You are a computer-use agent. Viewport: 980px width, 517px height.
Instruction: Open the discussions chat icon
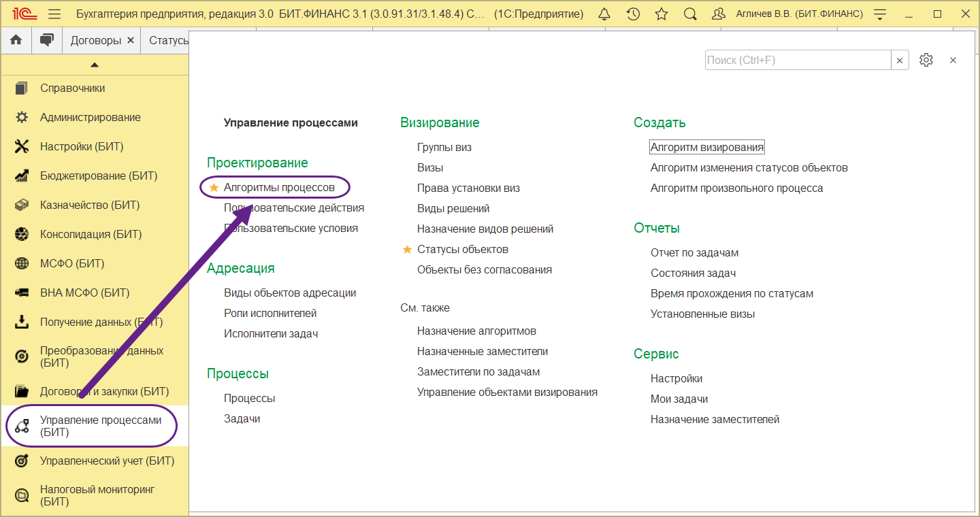tap(46, 40)
